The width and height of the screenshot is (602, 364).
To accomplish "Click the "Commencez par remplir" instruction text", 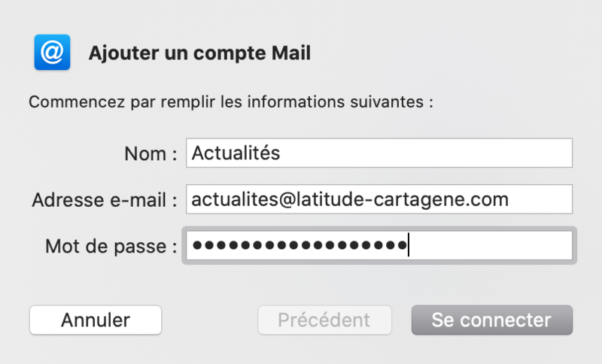I will click(230, 102).
